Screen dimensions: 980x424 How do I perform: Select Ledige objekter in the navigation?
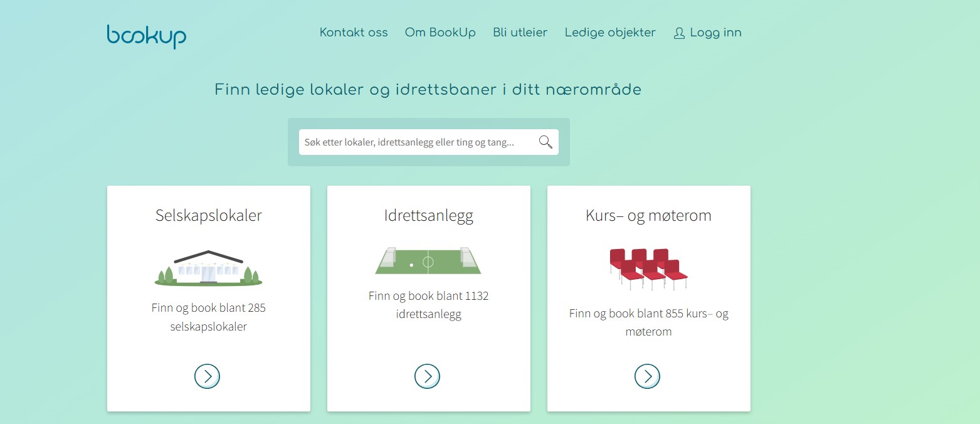[610, 33]
